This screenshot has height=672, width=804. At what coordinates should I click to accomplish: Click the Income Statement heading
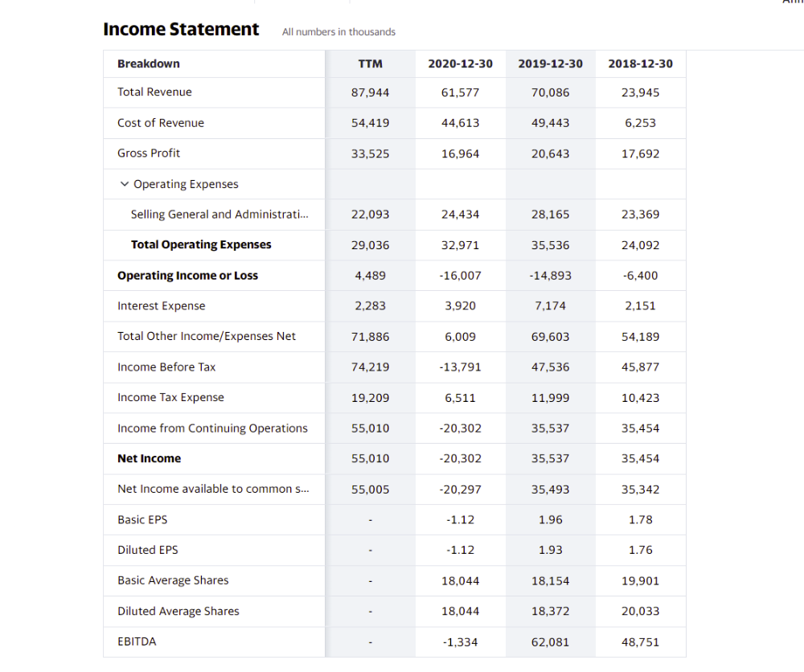(x=181, y=30)
